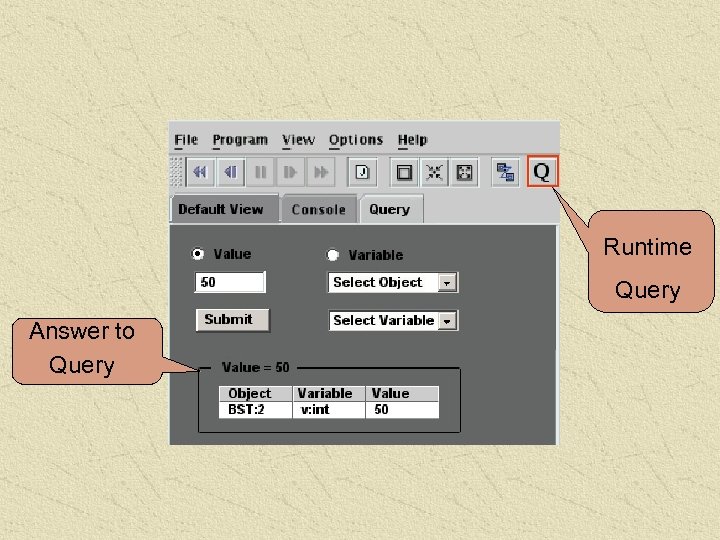The height and width of the screenshot is (540, 720).
Task: Click the step forward toolbar icon
Action: coord(290,172)
